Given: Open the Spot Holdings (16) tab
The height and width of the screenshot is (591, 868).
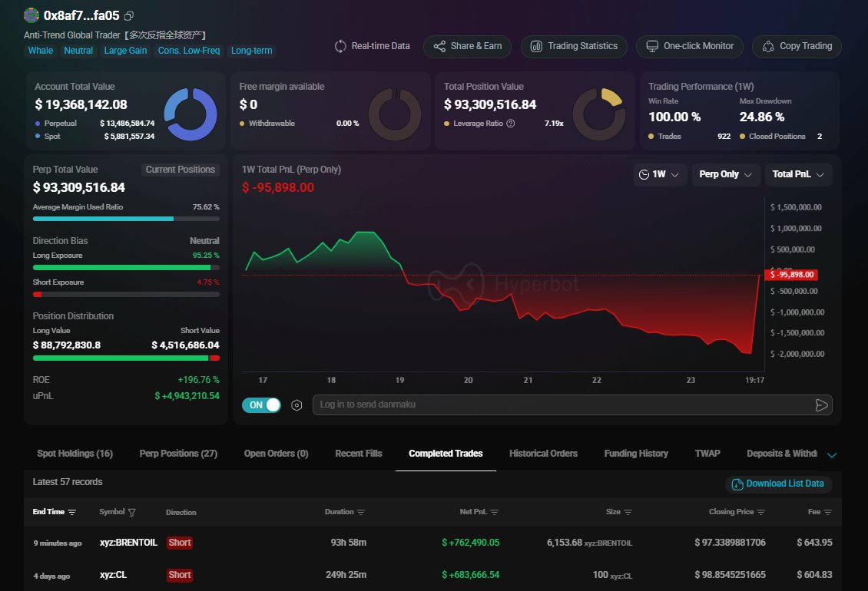Looking at the screenshot, I should [75, 454].
